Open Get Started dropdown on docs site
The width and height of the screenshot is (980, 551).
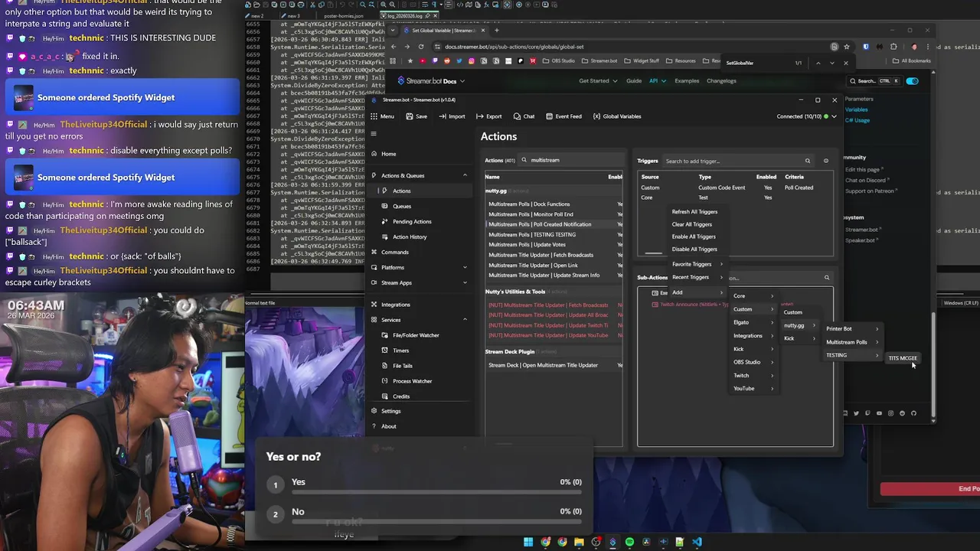pyautogui.click(x=597, y=80)
